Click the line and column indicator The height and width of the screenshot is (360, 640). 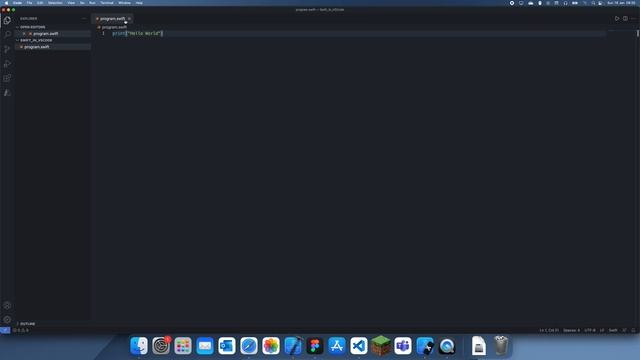tap(549, 330)
